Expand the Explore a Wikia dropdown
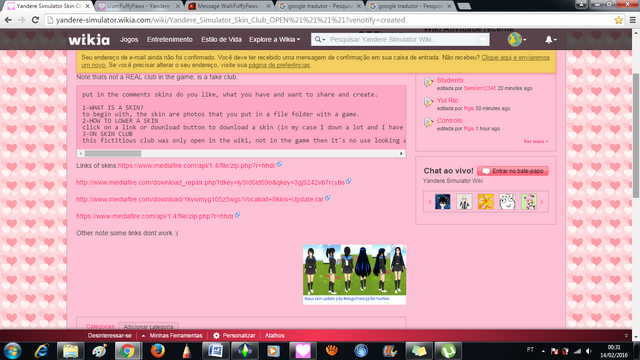This screenshot has width=640, height=360. (x=274, y=40)
